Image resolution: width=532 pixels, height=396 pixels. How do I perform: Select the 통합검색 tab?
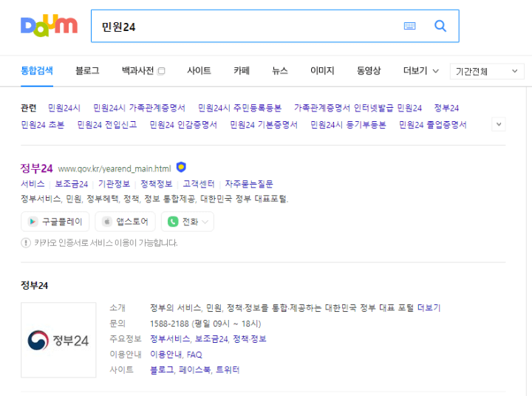pos(37,71)
